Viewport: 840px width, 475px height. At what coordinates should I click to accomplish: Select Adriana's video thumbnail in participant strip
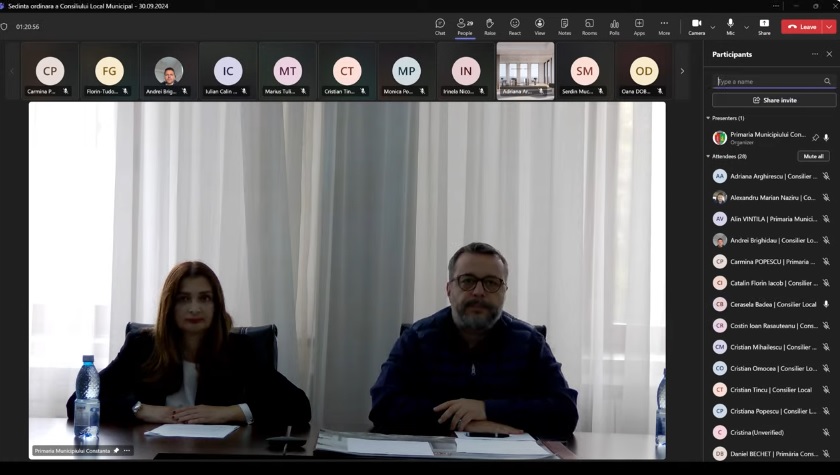[x=525, y=70]
